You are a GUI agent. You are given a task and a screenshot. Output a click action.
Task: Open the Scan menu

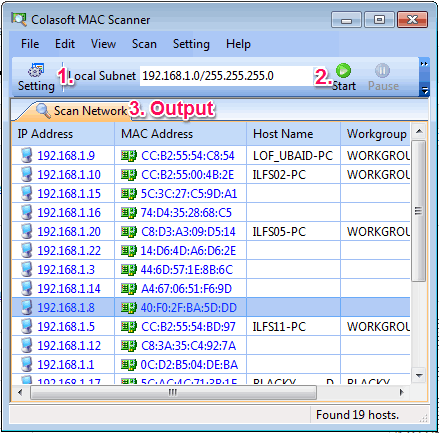[144, 44]
